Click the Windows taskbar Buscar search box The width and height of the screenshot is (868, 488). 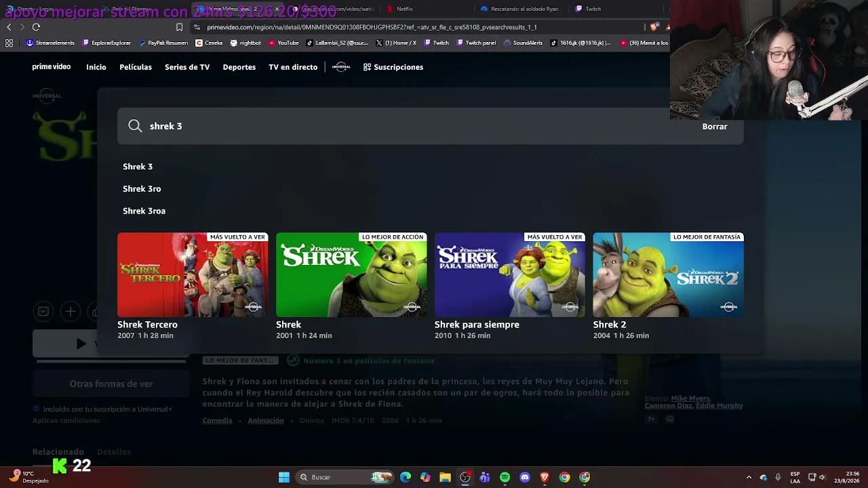click(x=344, y=477)
